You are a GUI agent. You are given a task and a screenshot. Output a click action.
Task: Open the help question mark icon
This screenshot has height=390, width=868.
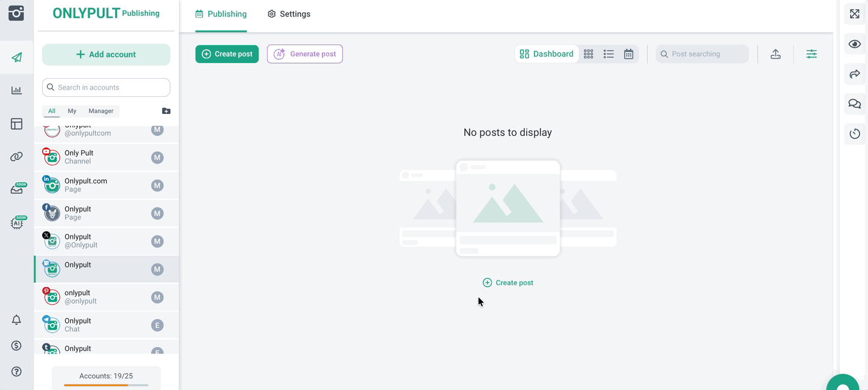(16, 372)
